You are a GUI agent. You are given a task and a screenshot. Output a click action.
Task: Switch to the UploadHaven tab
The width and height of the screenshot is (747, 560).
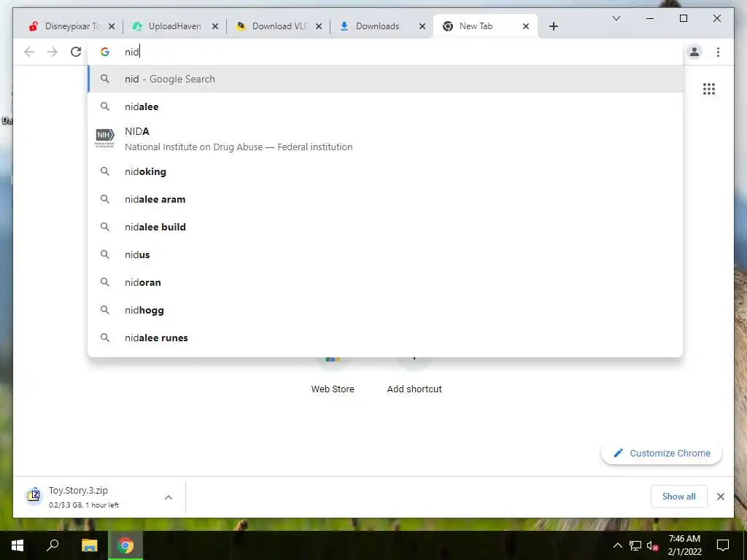[175, 26]
